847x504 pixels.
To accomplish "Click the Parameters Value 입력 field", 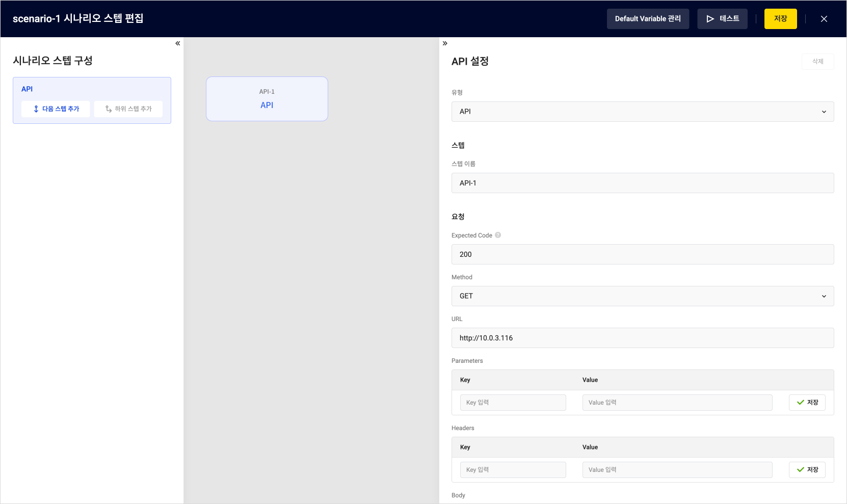I will [x=677, y=403].
